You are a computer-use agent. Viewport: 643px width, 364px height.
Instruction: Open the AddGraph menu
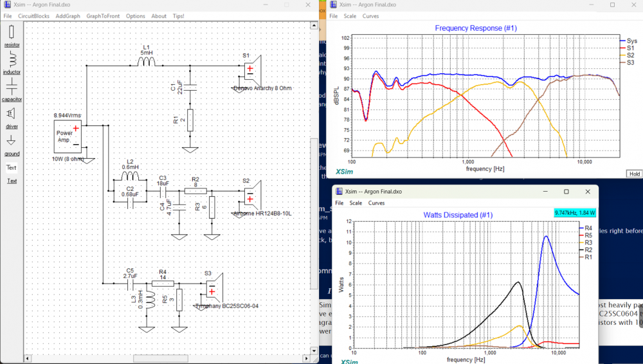(x=68, y=16)
